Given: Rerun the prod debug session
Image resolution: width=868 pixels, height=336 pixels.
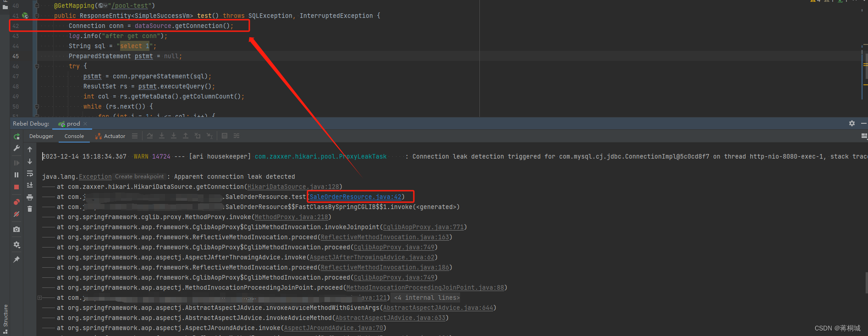Looking at the screenshot, I should (x=16, y=136).
